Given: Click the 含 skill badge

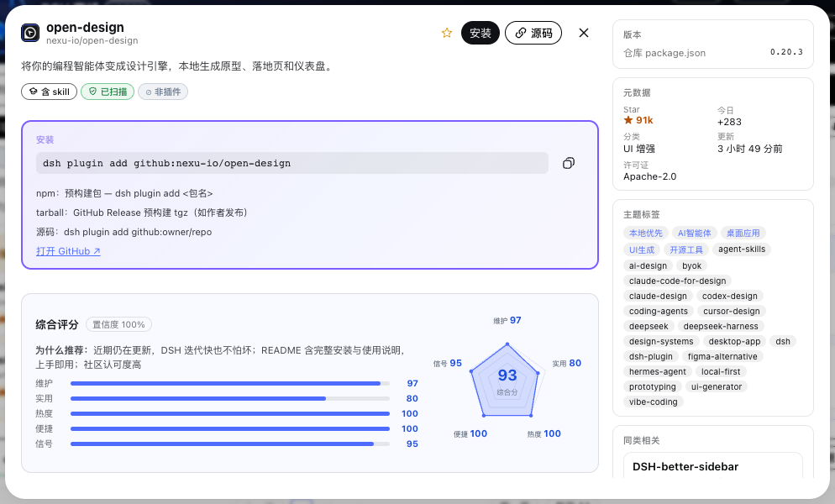Looking at the screenshot, I should click(50, 92).
